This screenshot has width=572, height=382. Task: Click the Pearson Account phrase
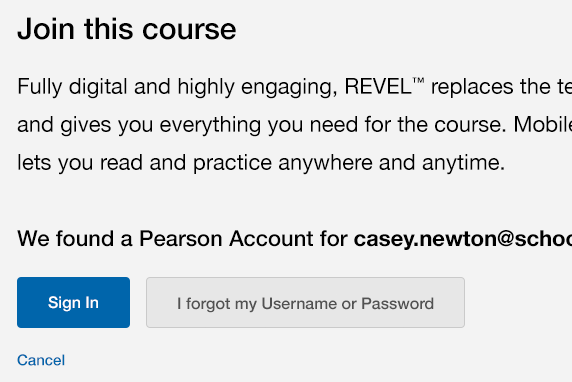pyautogui.click(x=226, y=239)
